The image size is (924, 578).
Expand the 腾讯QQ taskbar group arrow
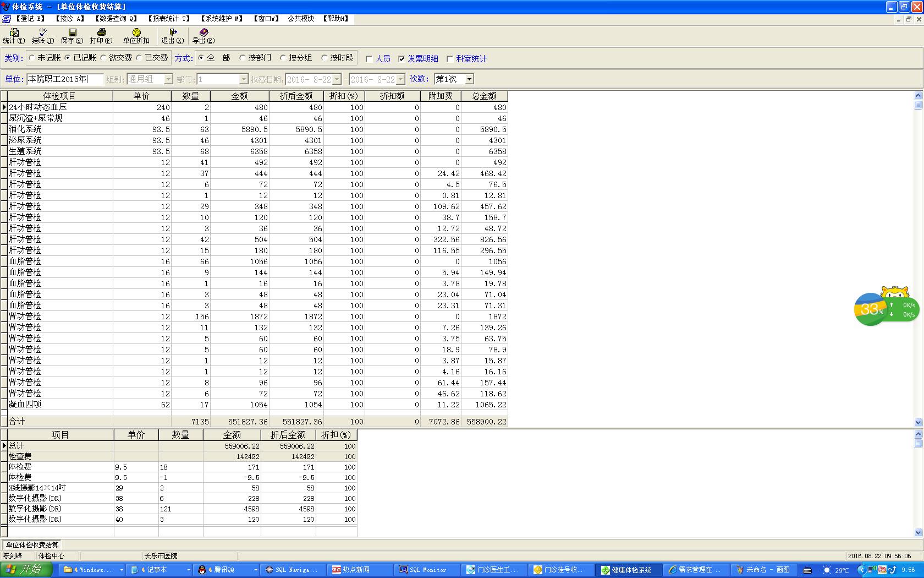pos(255,570)
